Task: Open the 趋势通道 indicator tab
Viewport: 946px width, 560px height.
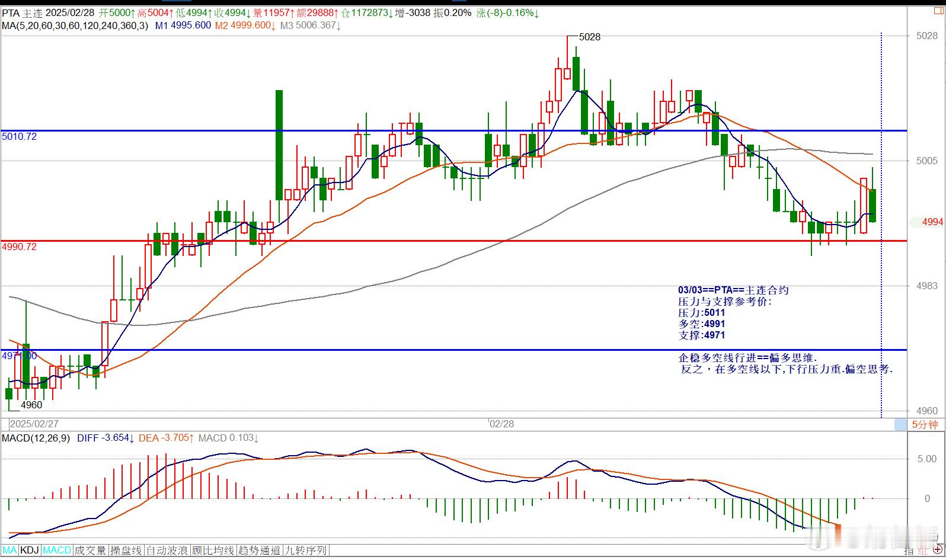Action: tap(260, 551)
